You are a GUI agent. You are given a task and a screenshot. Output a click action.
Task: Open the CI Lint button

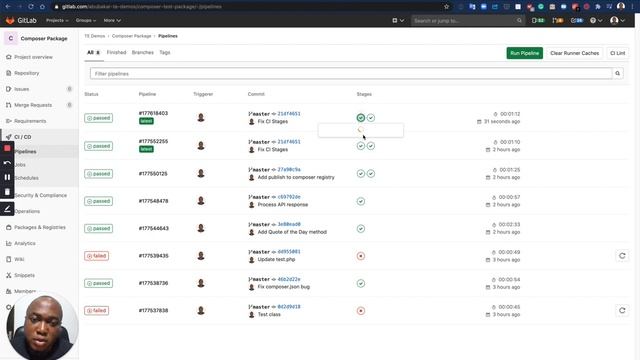618,53
